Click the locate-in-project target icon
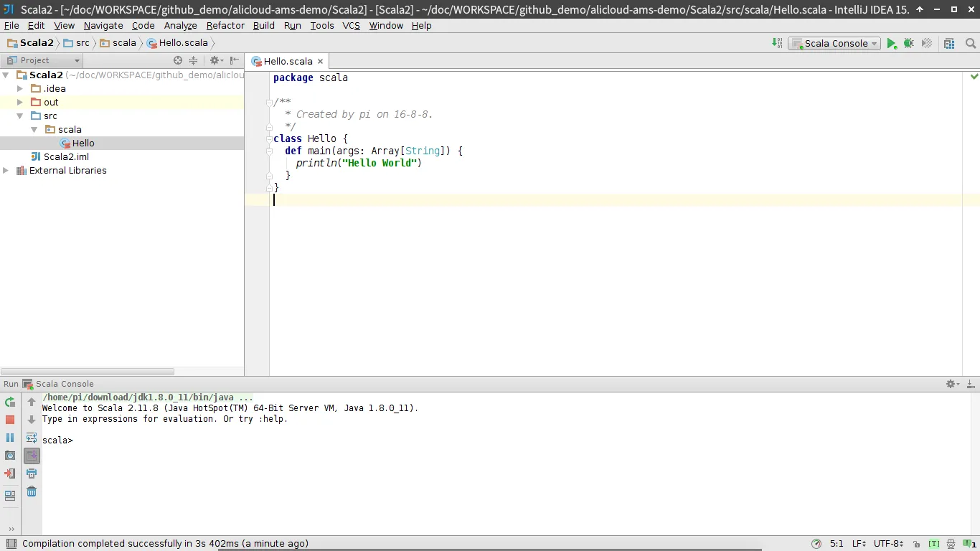This screenshot has height=551, width=980. click(x=178, y=60)
